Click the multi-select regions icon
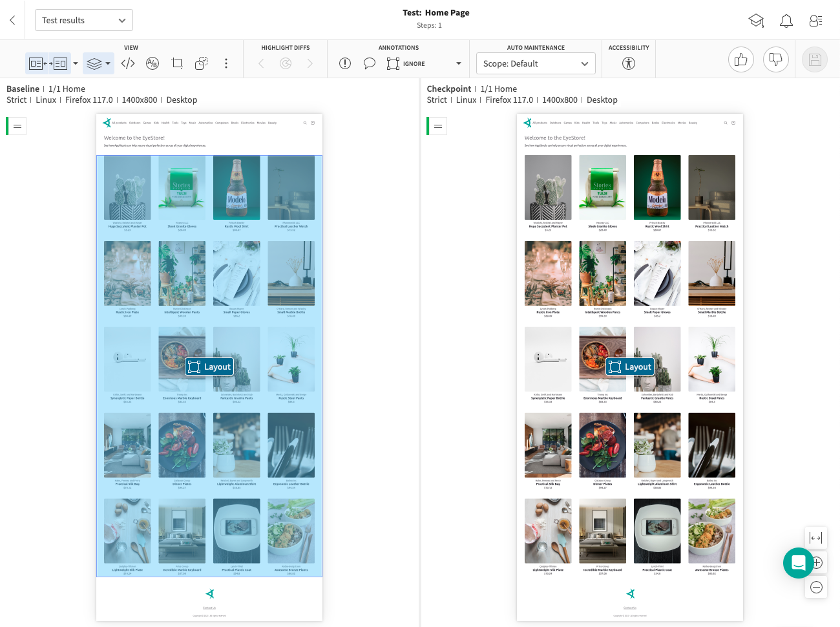The image size is (840, 627). 202,63
